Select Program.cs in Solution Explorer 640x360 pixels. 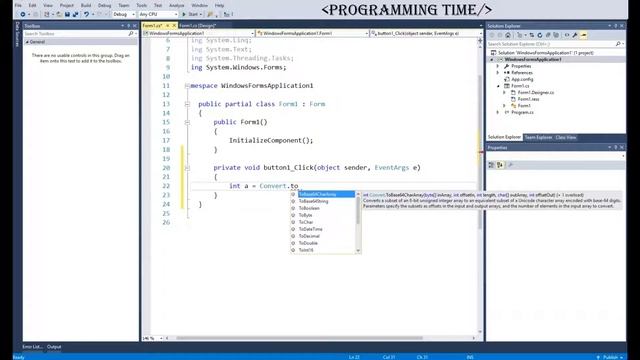[x=522, y=112]
